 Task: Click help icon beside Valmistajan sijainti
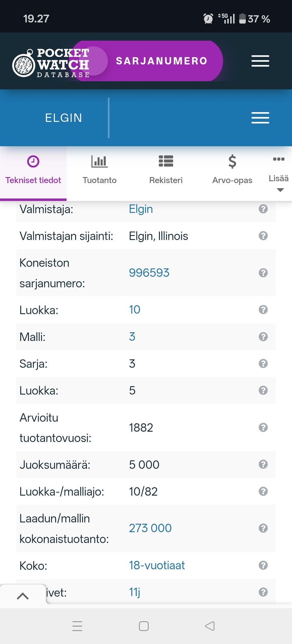click(263, 236)
